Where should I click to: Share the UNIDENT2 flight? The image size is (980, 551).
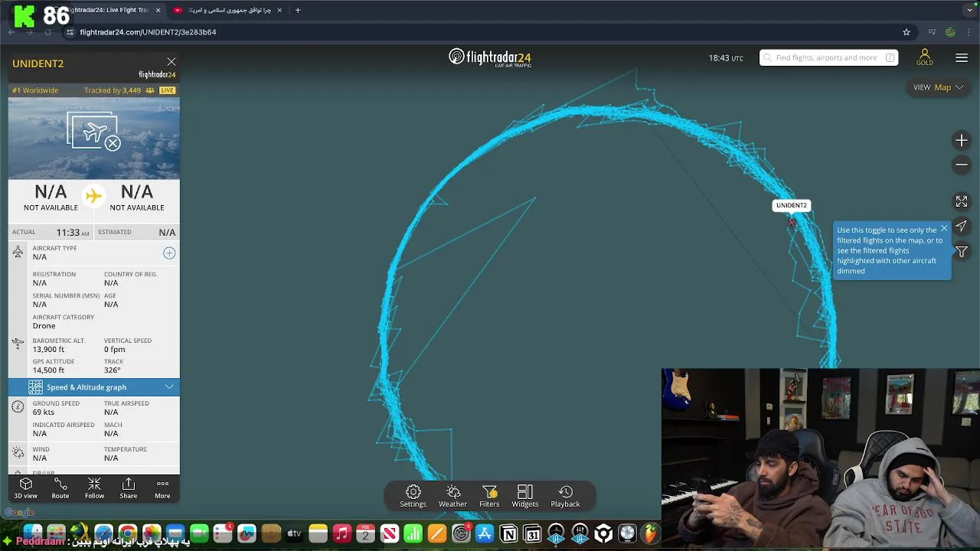129,488
